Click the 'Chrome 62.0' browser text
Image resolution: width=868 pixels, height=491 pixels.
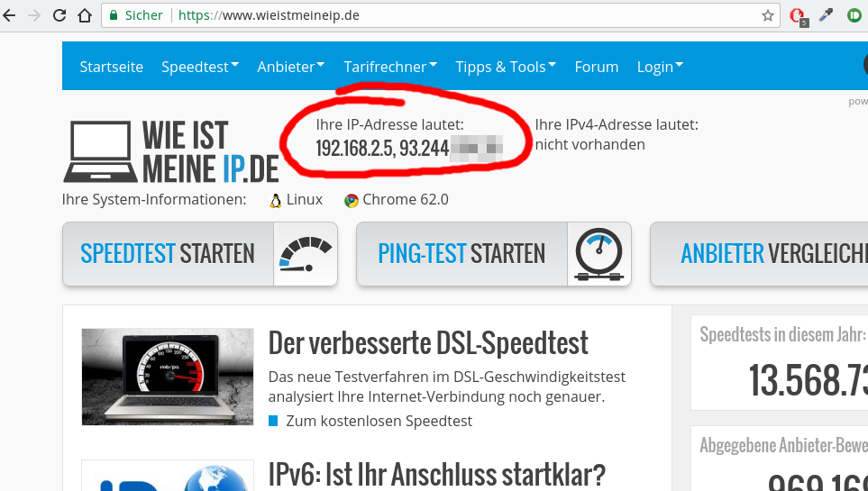406,199
